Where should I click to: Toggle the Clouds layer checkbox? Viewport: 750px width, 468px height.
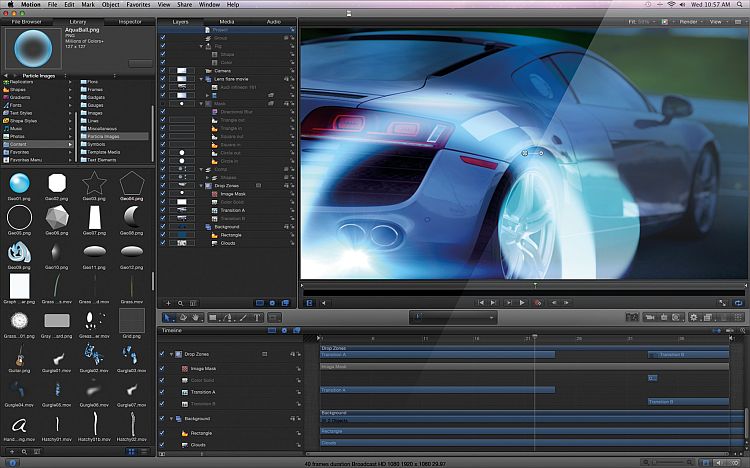(165, 243)
